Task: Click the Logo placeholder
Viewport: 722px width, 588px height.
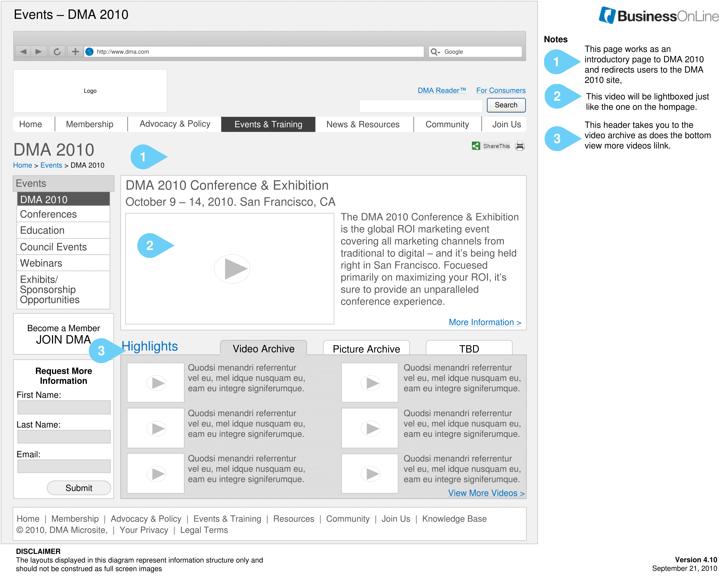Action: pyautogui.click(x=90, y=91)
